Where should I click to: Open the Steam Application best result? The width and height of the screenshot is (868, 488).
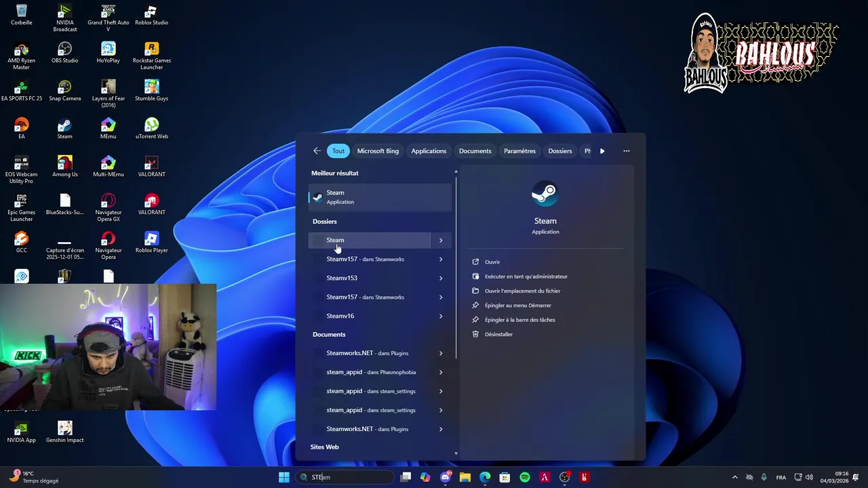380,197
